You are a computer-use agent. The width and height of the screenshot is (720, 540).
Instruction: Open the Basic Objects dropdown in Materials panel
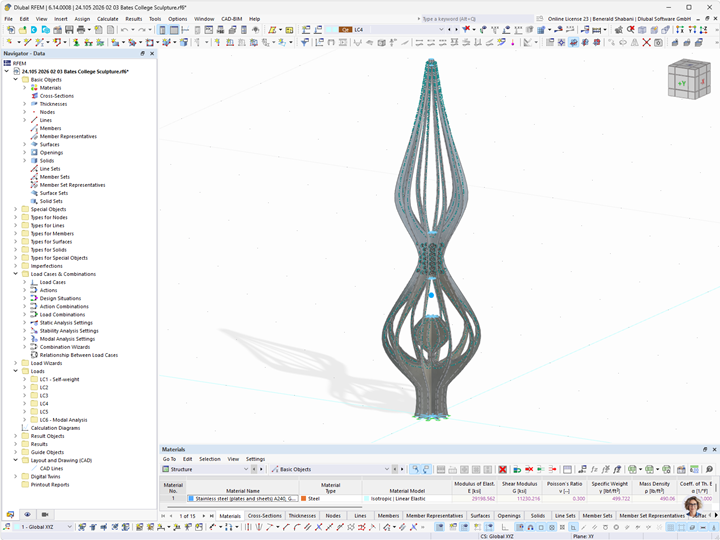tap(386, 469)
